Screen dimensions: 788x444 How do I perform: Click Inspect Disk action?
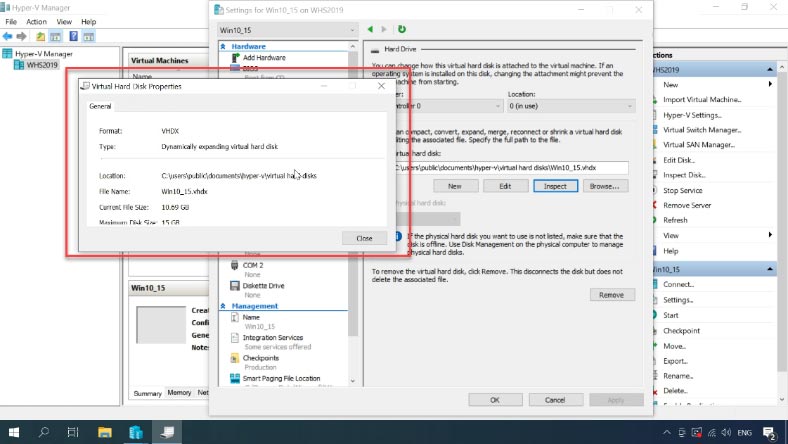coord(684,175)
